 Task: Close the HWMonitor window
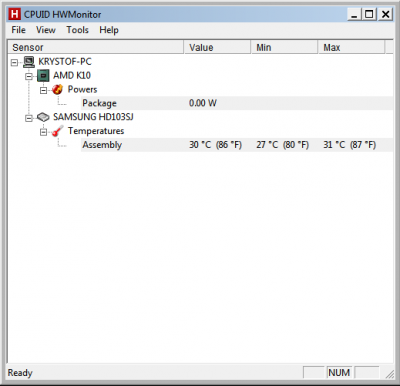(x=385, y=14)
